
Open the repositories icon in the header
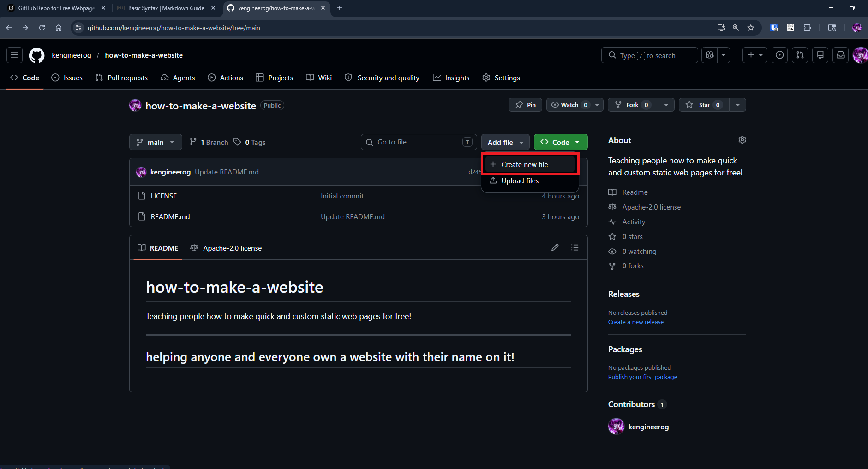(x=820, y=55)
